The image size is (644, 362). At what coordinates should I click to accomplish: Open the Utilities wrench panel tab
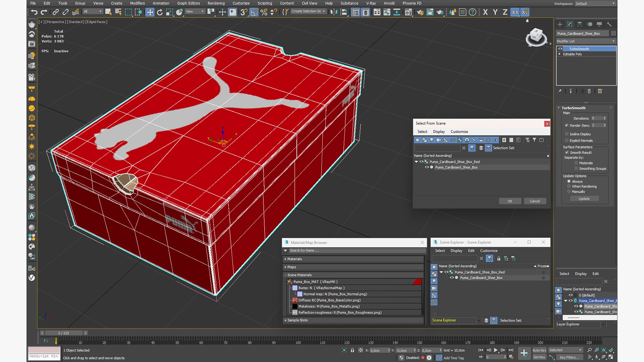609,24
